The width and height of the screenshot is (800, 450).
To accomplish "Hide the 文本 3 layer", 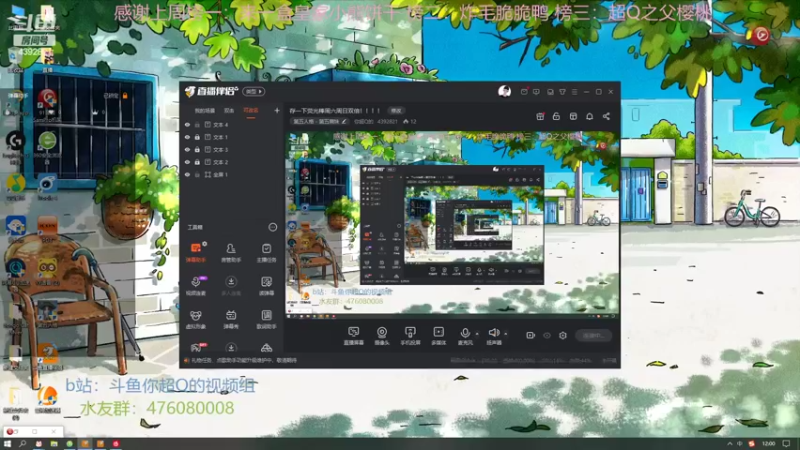I will click(187, 149).
